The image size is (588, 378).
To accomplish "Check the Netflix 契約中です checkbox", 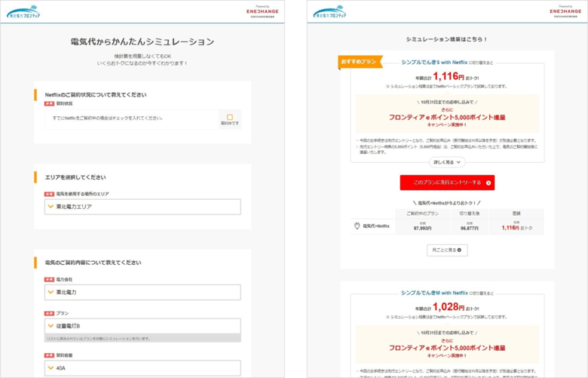I will (230, 117).
